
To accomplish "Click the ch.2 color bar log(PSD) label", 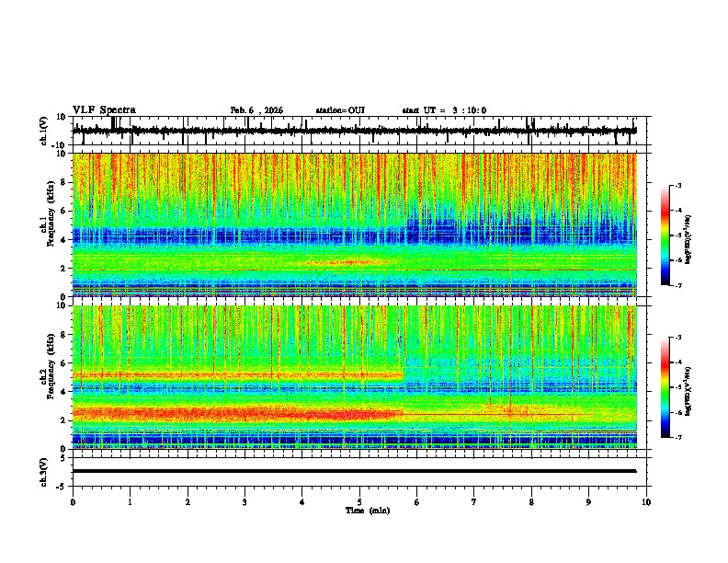I will point(688,392).
